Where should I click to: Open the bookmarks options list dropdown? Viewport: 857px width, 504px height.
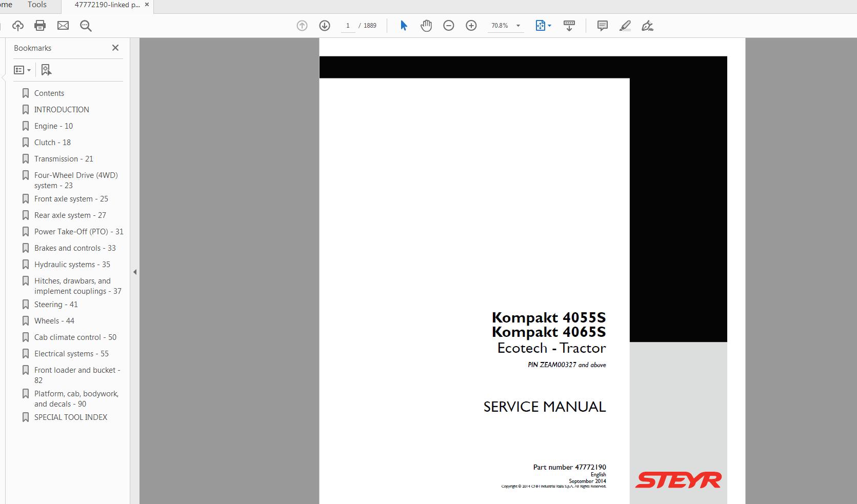(x=22, y=70)
